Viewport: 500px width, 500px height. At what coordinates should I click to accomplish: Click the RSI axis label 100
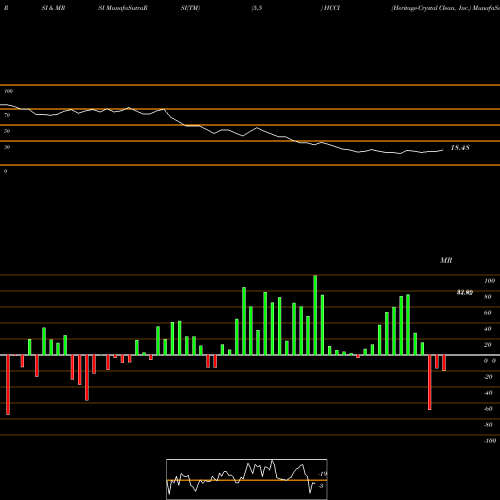8,91
